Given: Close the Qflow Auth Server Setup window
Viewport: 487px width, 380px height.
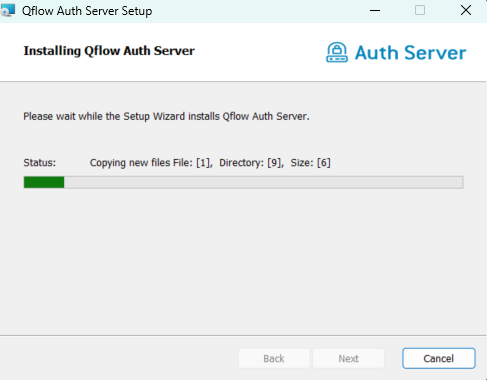Looking at the screenshot, I should click(x=466, y=11).
